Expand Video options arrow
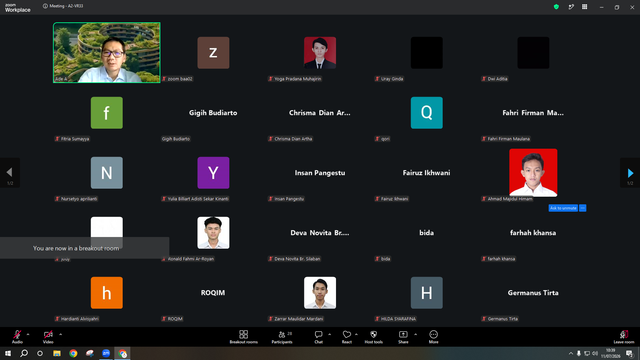The height and width of the screenshot is (360, 640). pos(60,334)
